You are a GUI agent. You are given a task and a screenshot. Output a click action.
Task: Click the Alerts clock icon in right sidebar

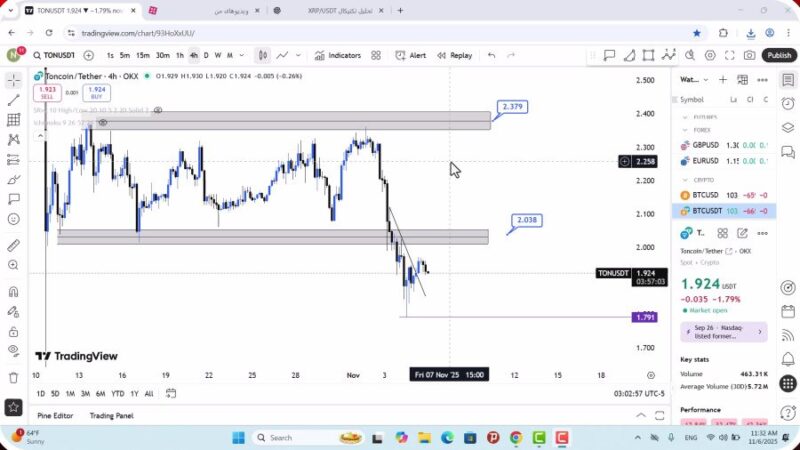point(788,102)
